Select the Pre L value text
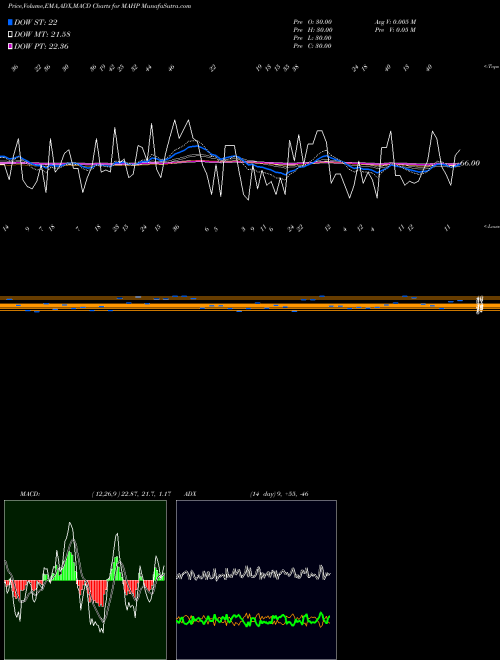Image resolution: width=500 pixels, height=660 pixels. point(312,38)
